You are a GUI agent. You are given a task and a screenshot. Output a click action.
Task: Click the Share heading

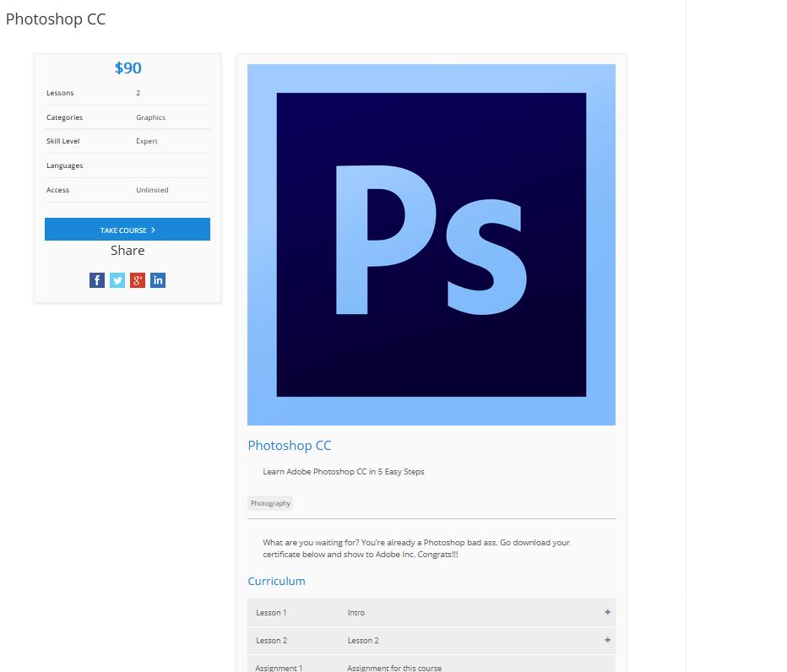click(x=128, y=251)
